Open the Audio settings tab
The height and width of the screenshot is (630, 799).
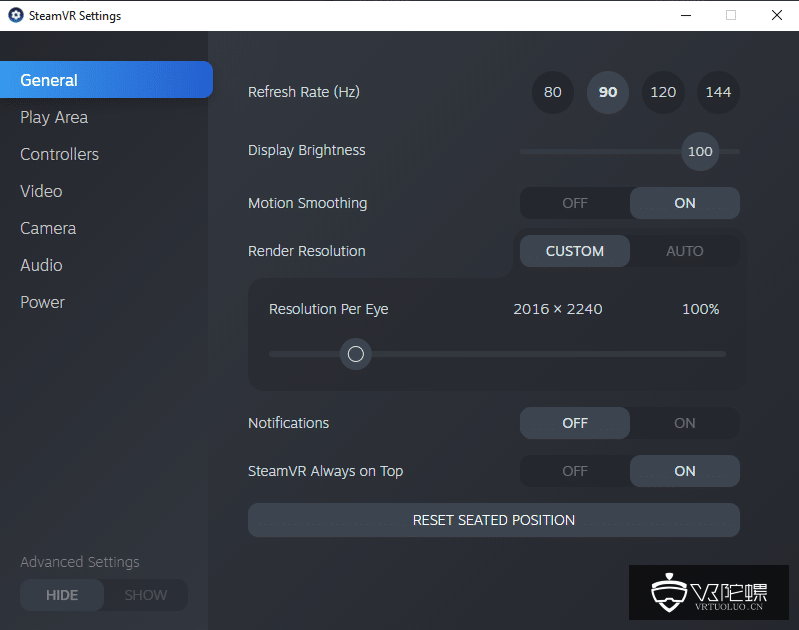[x=41, y=265]
